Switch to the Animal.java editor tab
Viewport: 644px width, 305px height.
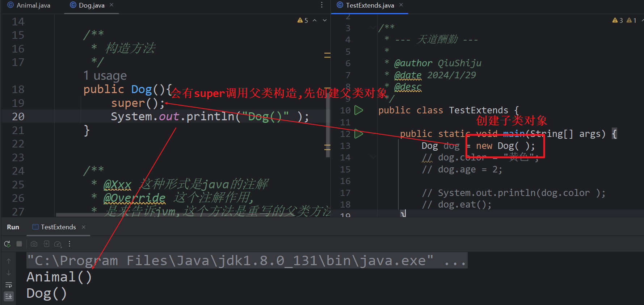pos(29,5)
